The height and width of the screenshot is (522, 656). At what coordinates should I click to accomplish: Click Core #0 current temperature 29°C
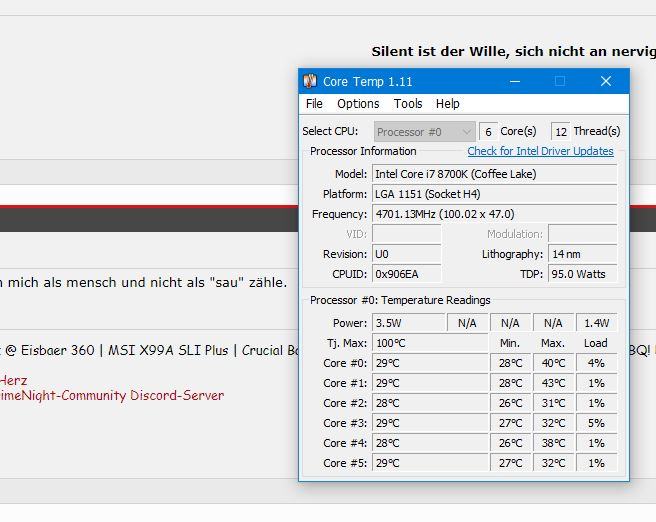(430, 363)
